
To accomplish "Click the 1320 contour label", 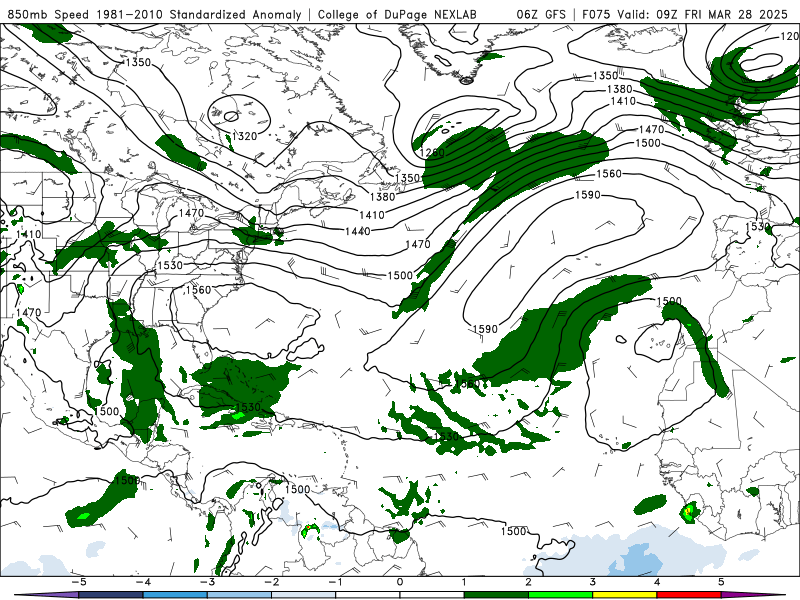I will (x=244, y=136).
